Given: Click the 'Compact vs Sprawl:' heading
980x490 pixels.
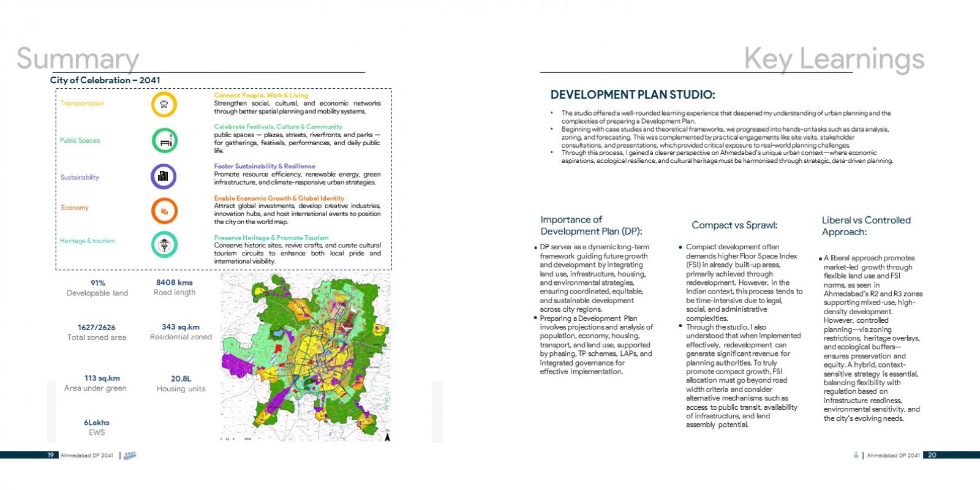Looking at the screenshot, I should [734, 225].
